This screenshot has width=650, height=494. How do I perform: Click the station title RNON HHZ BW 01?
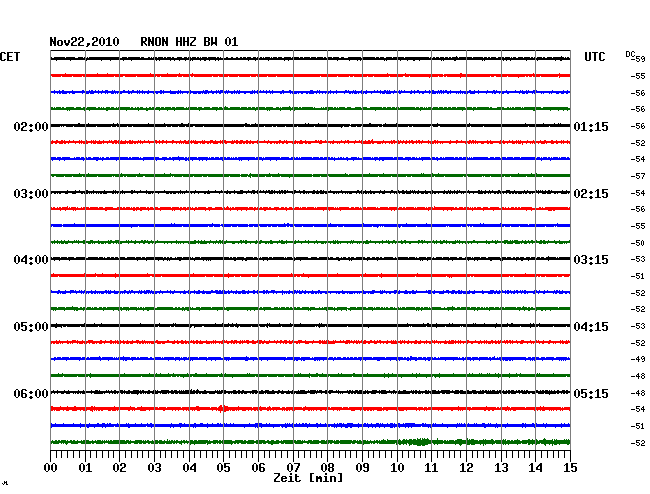[189, 42]
